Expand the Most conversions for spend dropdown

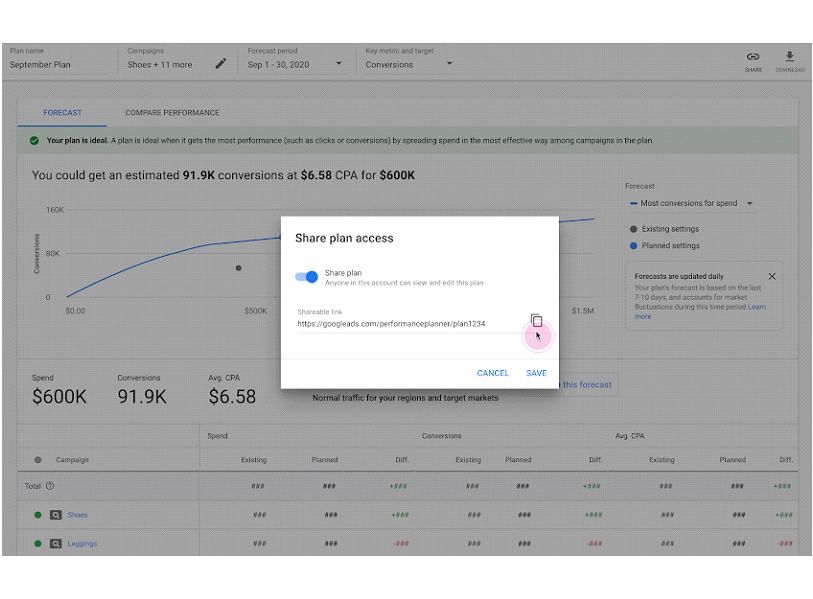(691, 203)
